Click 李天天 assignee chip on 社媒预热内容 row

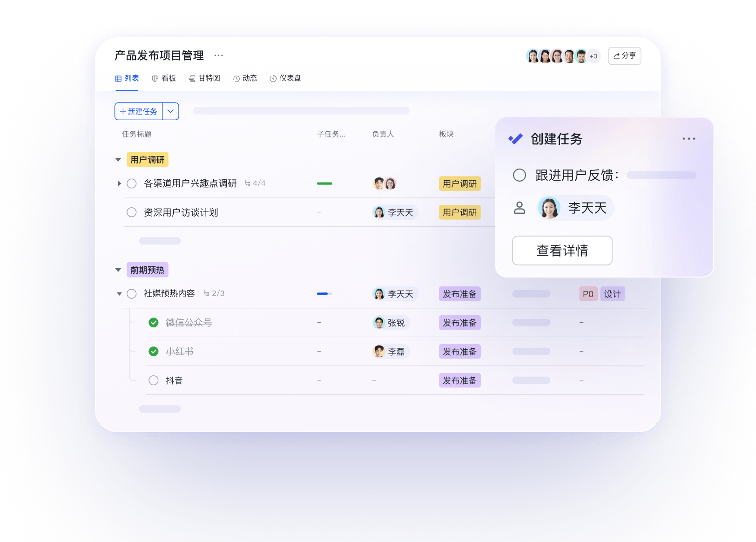395,294
